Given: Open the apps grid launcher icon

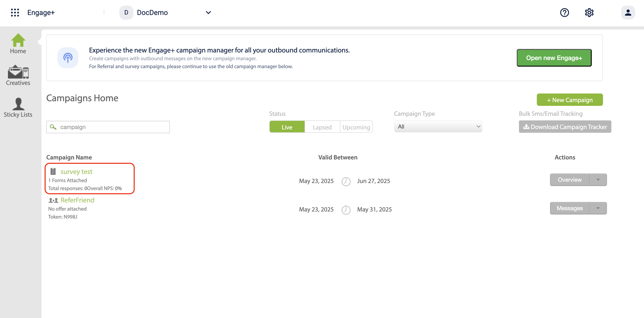Looking at the screenshot, I should (x=15, y=13).
